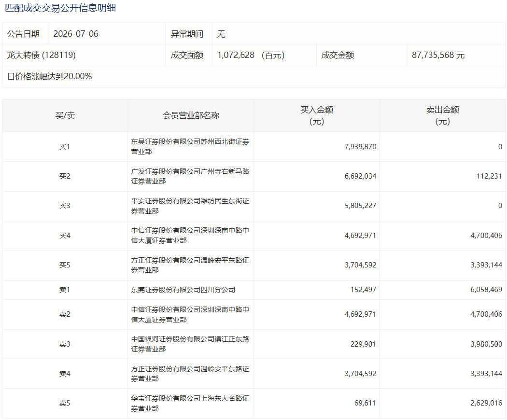The height and width of the screenshot is (420, 507).
Task: Click the 买3 row label
Action: click(65, 206)
